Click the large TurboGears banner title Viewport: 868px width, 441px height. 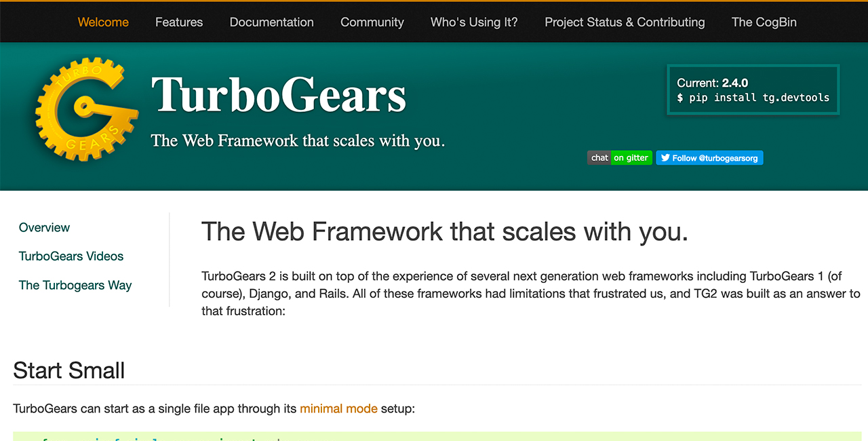tap(279, 95)
